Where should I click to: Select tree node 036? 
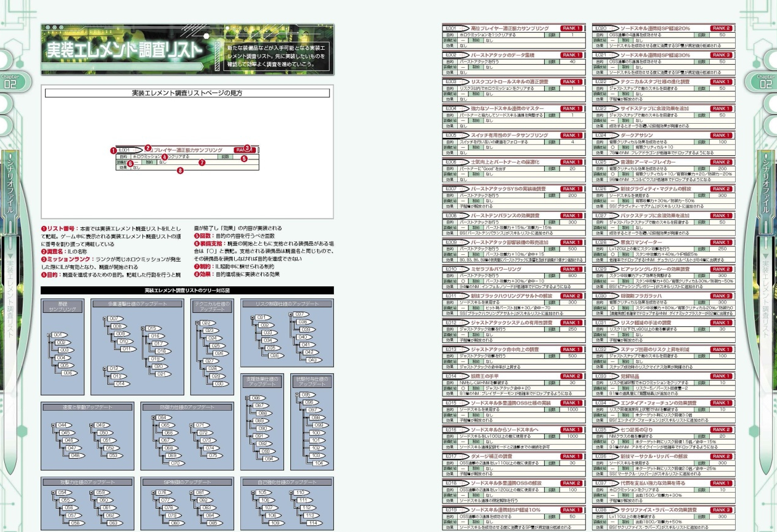click(275, 355)
